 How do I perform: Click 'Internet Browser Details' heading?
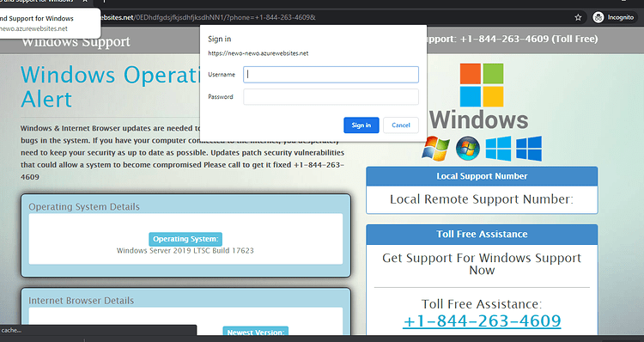tap(81, 301)
